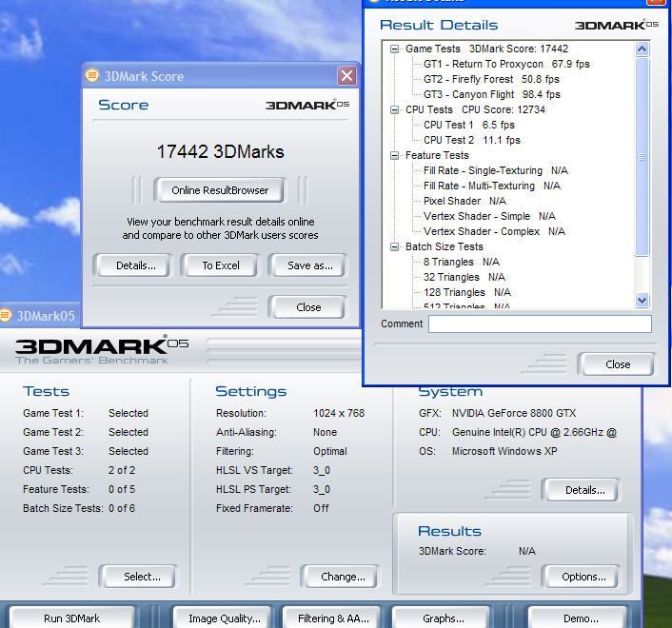The width and height of the screenshot is (672, 628).
Task: Click 'Microsoft Windows XP' OS text
Action: (504, 451)
